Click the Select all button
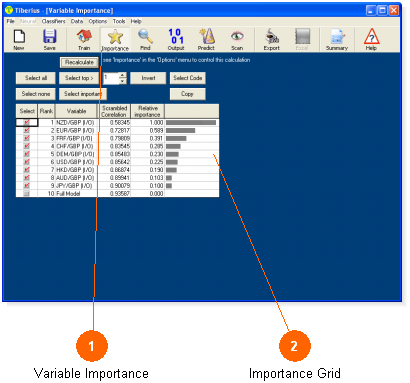Viewport: 410px width, 383px height. pos(36,78)
